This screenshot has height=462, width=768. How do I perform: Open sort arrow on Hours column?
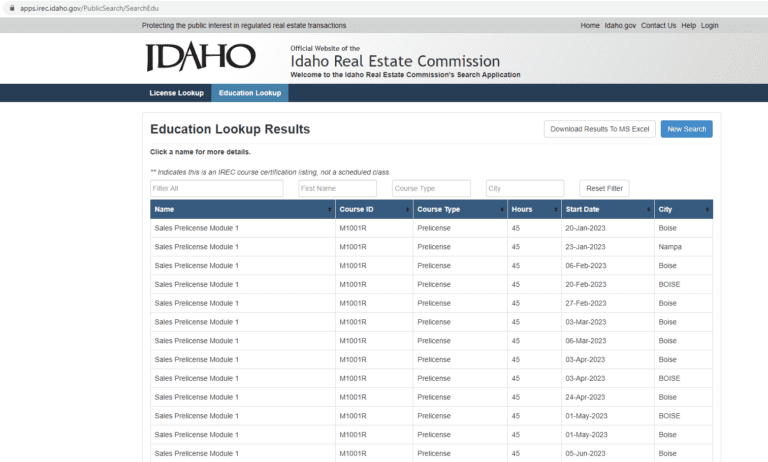click(555, 210)
